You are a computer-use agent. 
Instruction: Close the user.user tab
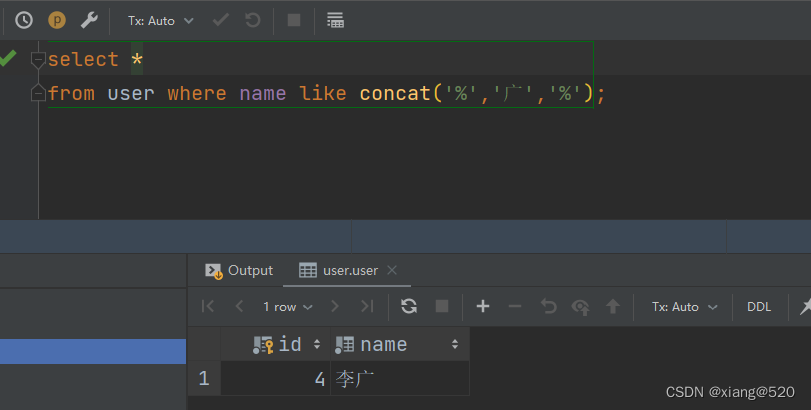392,270
